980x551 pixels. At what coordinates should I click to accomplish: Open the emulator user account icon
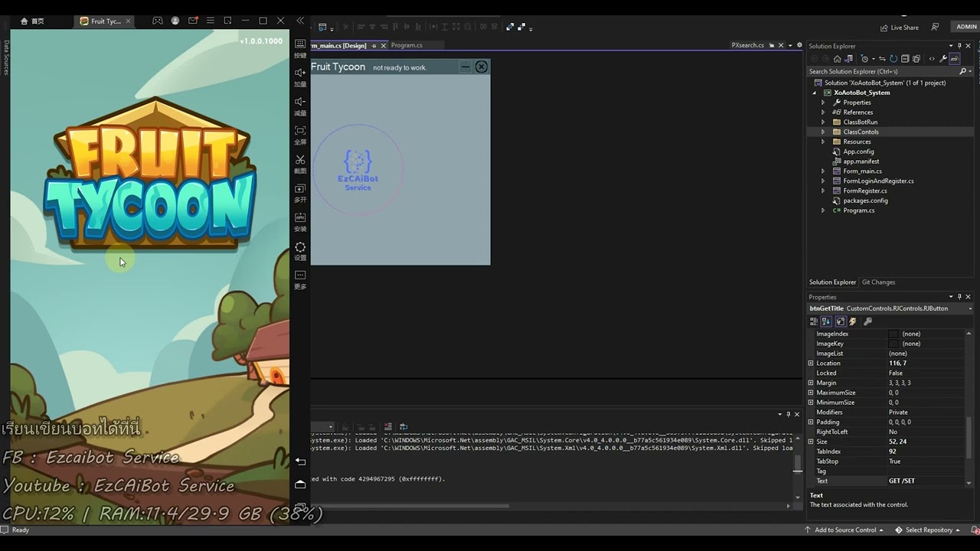tap(175, 21)
